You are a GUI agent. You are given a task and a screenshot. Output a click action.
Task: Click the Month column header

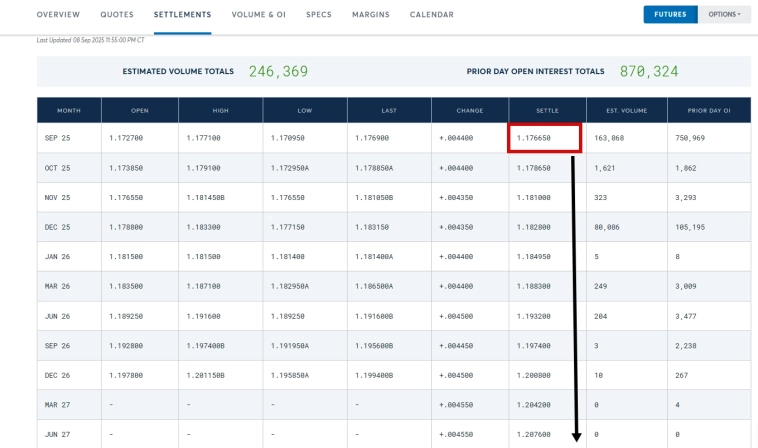click(x=68, y=109)
